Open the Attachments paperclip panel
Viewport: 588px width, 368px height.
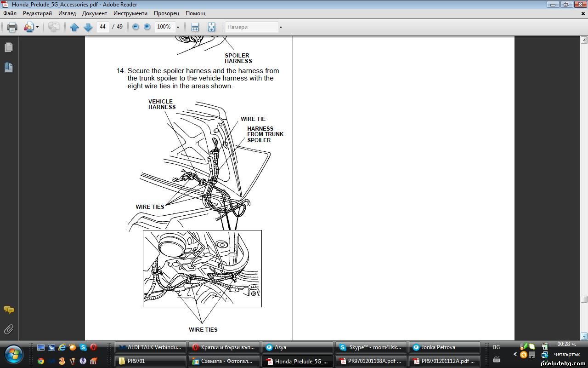(x=8, y=329)
